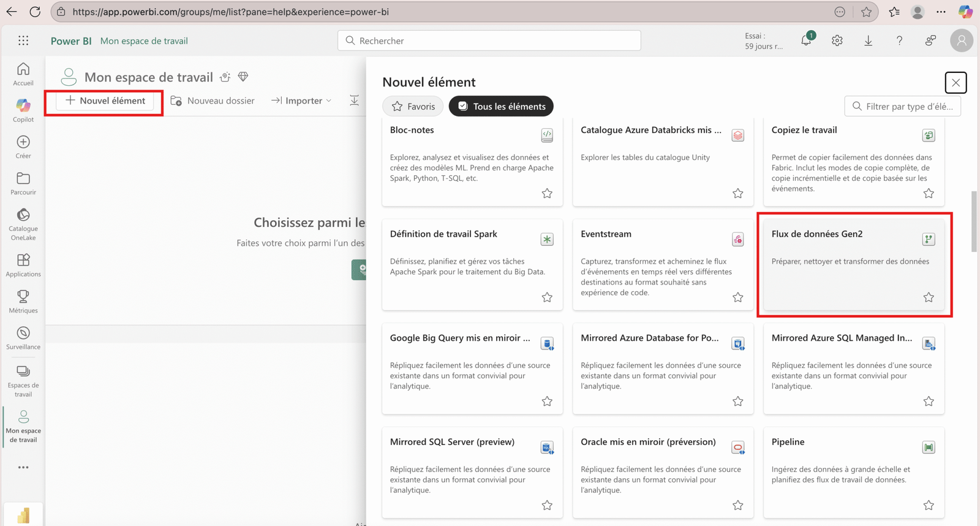Go to Accueil in left sidebar

pos(23,74)
